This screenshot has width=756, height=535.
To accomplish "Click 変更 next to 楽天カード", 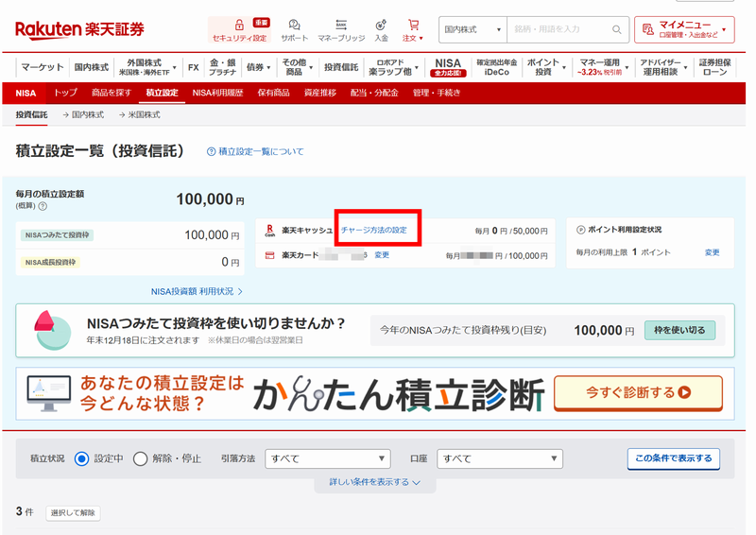I will tap(382, 254).
